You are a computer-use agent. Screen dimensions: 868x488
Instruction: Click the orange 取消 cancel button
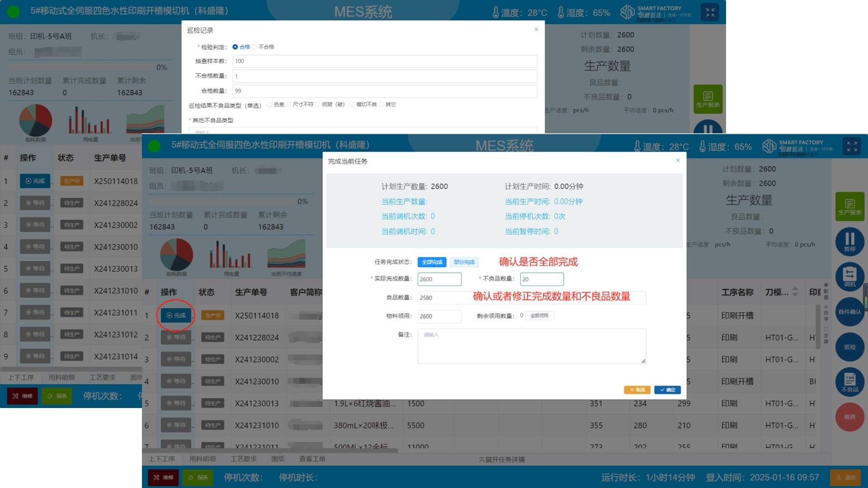click(637, 389)
